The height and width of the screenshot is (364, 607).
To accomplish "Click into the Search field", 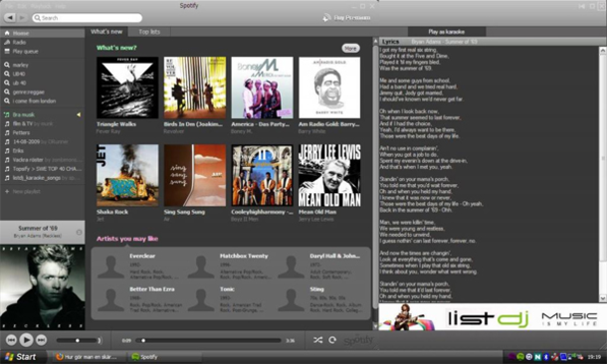I will pos(88,18).
